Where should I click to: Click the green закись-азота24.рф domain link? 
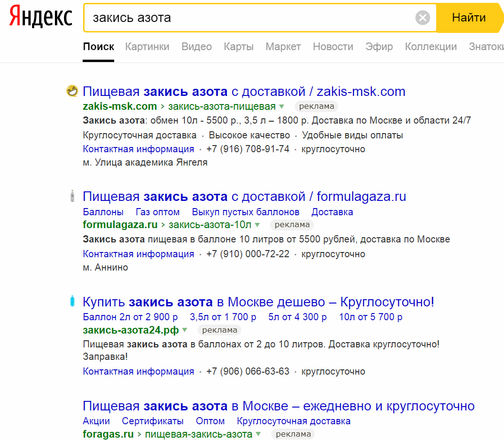click(x=131, y=330)
